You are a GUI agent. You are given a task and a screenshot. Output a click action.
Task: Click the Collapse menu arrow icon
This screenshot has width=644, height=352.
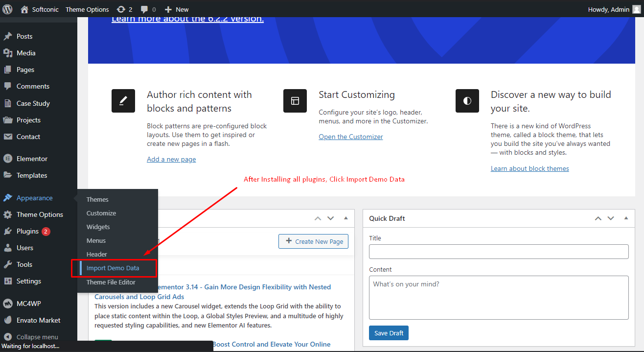8,337
